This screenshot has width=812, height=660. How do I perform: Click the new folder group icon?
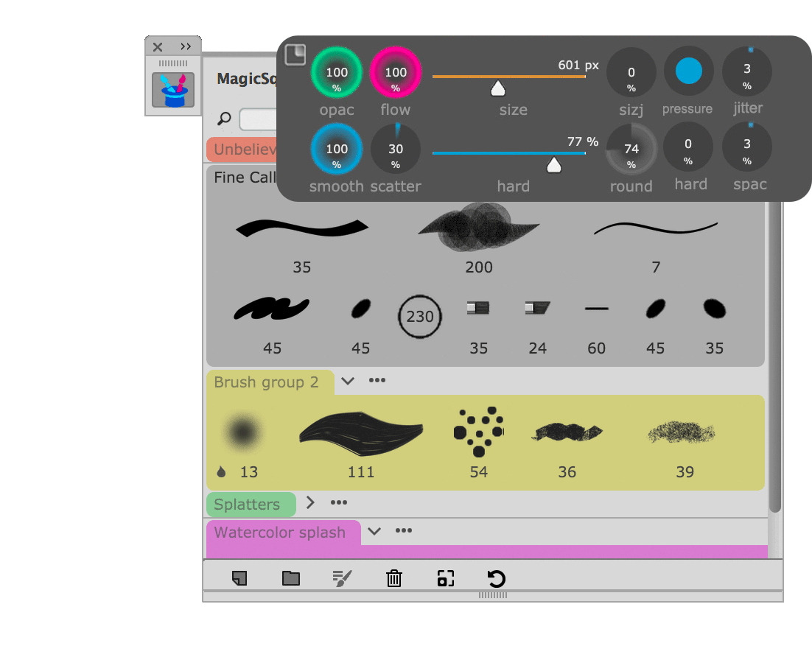click(x=291, y=579)
